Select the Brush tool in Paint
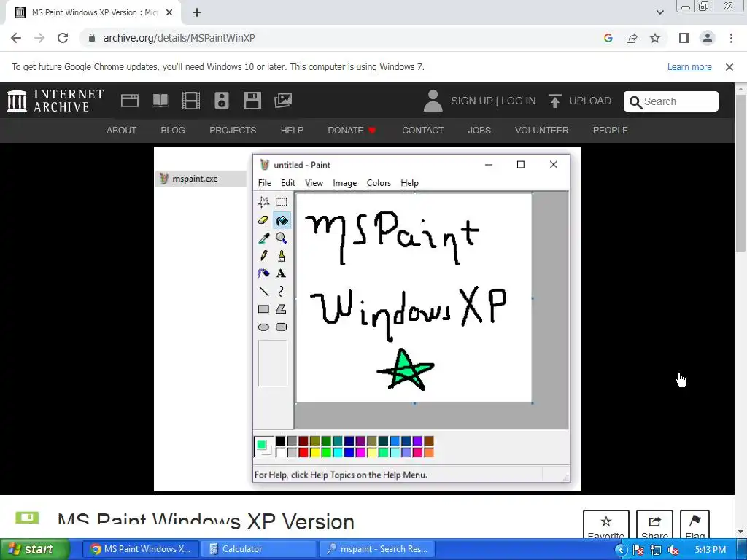The height and width of the screenshot is (560, 747). (x=282, y=256)
